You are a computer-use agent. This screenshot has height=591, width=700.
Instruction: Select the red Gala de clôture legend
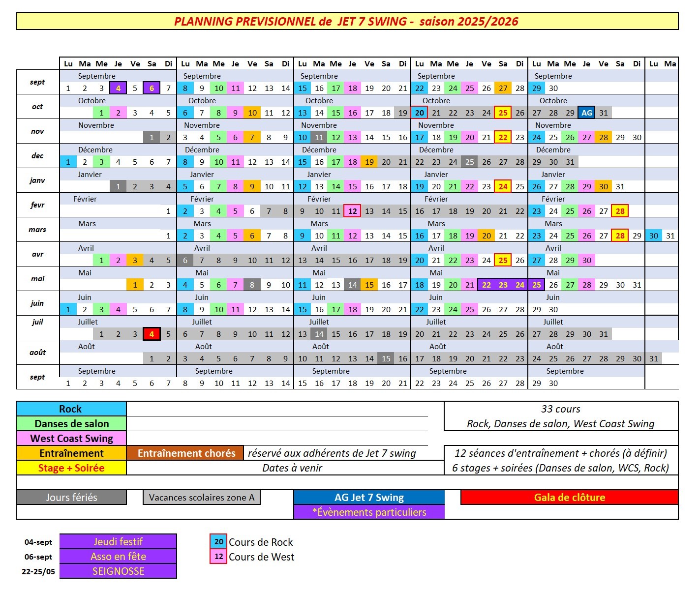point(569,498)
